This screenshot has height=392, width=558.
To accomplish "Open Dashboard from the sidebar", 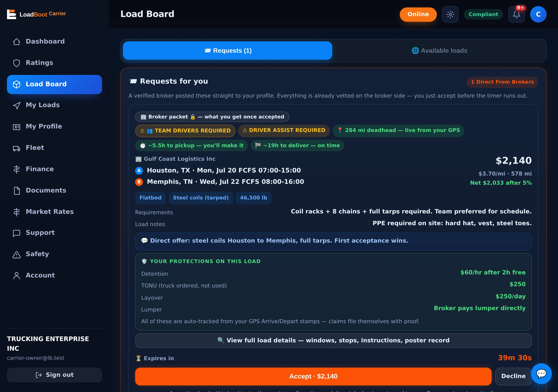I will point(54,42).
